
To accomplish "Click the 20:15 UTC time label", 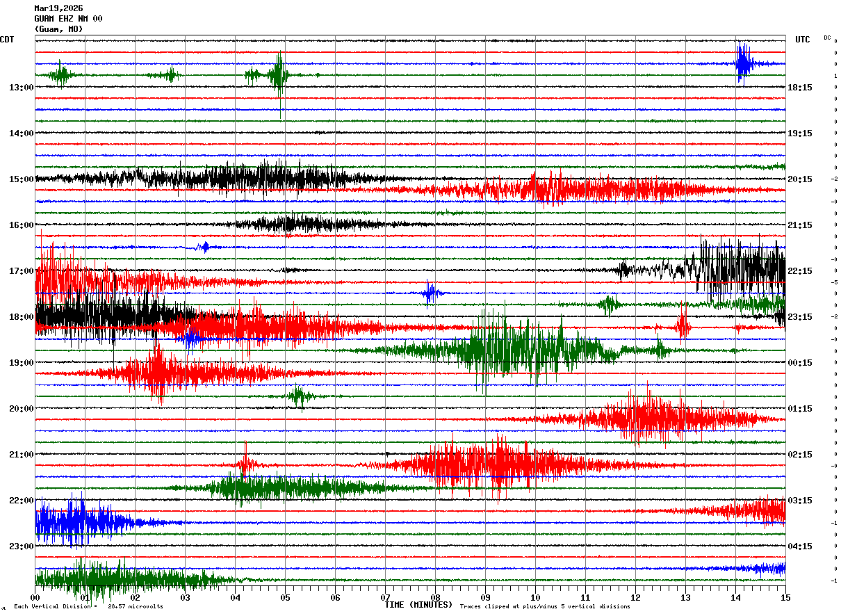I will tap(800, 179).
